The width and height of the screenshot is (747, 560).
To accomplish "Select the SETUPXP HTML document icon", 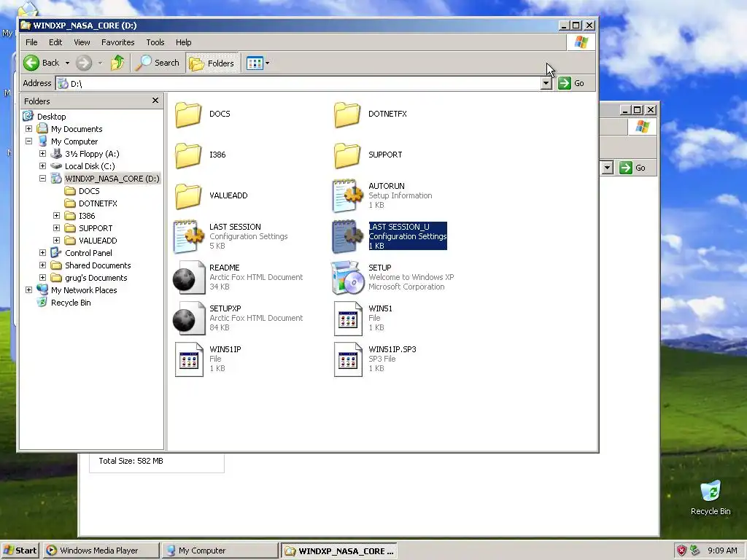I will 188,319.
